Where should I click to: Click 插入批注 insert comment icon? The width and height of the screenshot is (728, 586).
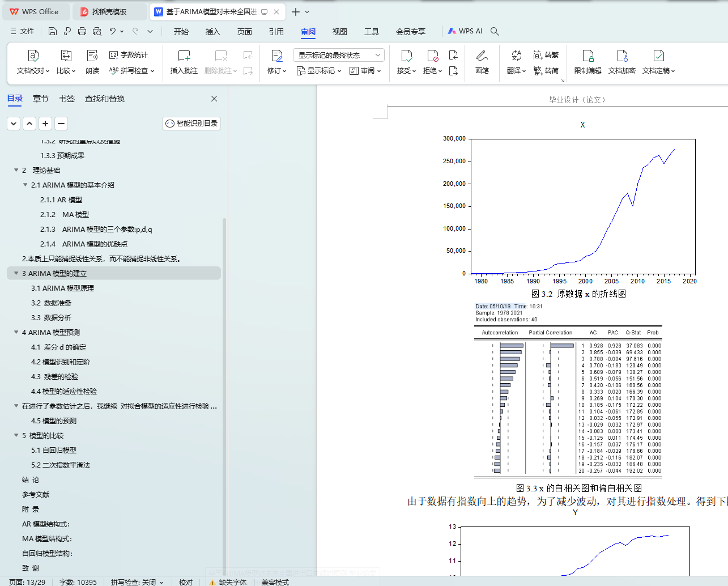(x=184, y=56)
